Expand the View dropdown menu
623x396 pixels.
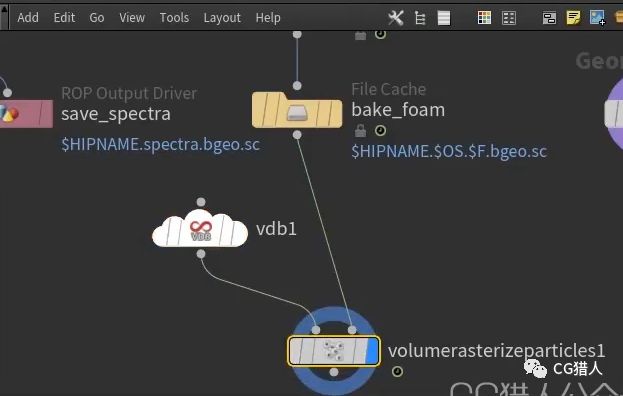132,18
